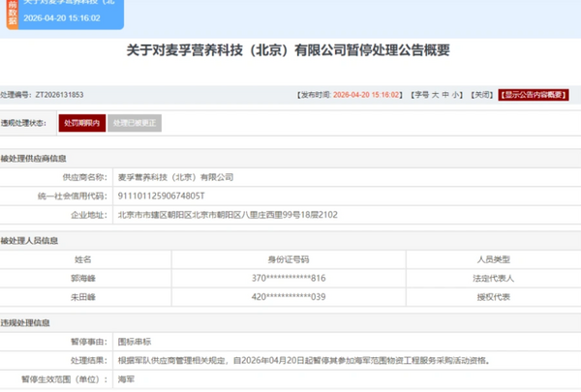The height and width of the screenshot is (392, 581).
Task: Click the processing number ZT2026131853
Action: pos(59,95)
